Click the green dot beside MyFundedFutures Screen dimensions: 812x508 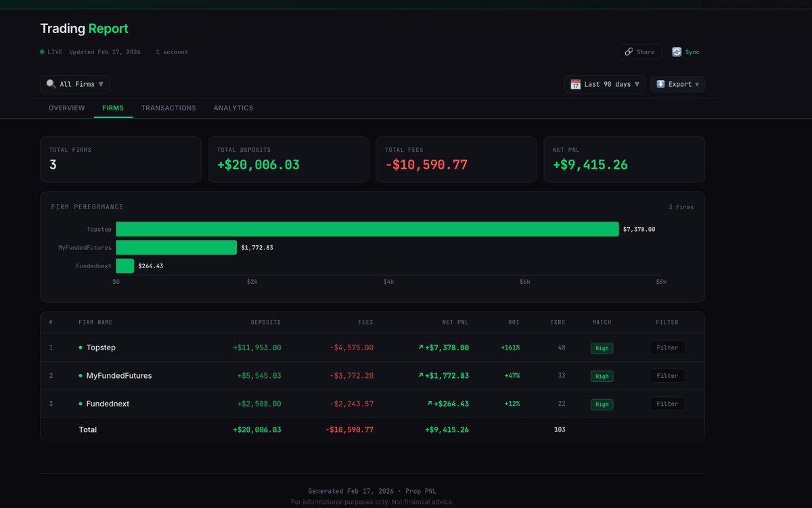(x=81, y=375)
